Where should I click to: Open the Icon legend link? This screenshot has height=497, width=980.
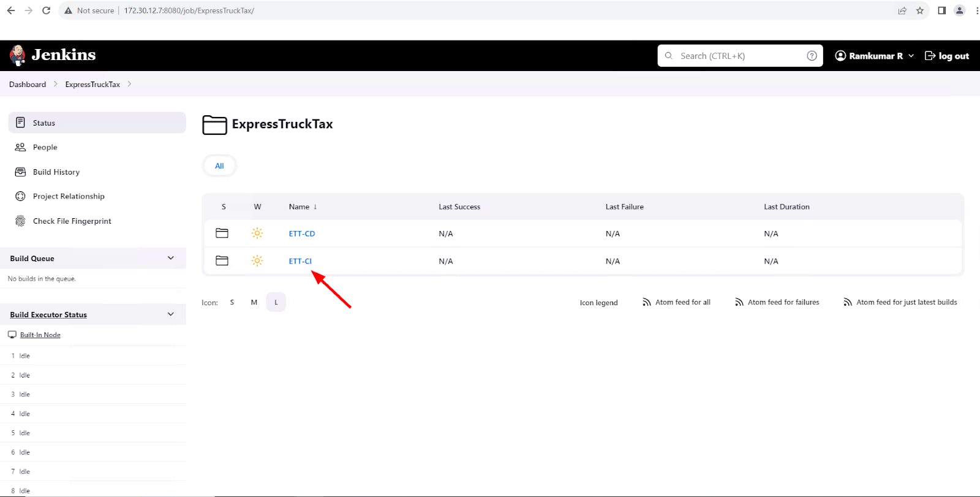tap(598, 303)
